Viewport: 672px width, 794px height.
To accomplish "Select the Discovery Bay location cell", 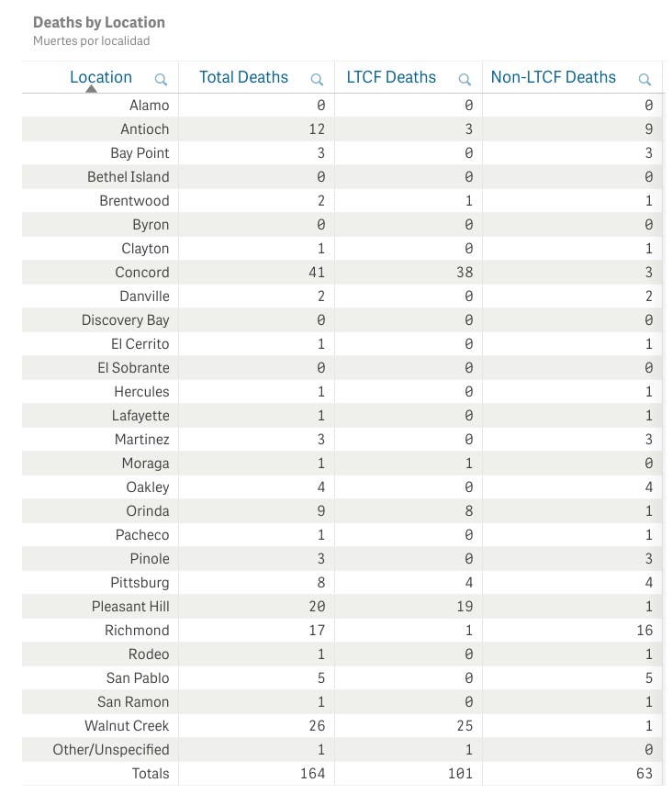I will (x=125, y=320).
